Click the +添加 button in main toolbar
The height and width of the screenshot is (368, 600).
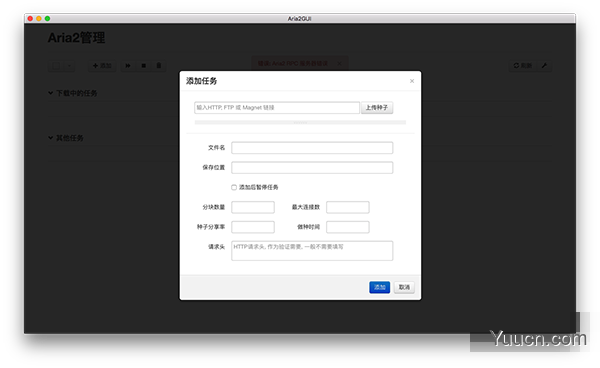102,66
